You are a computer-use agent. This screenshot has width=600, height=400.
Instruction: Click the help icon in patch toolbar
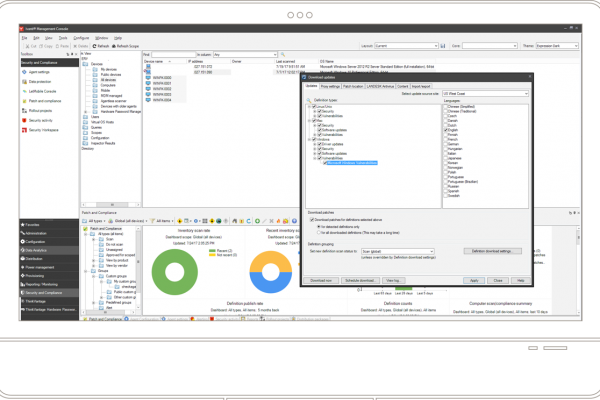pyautogui.click(x=294, y=221)
